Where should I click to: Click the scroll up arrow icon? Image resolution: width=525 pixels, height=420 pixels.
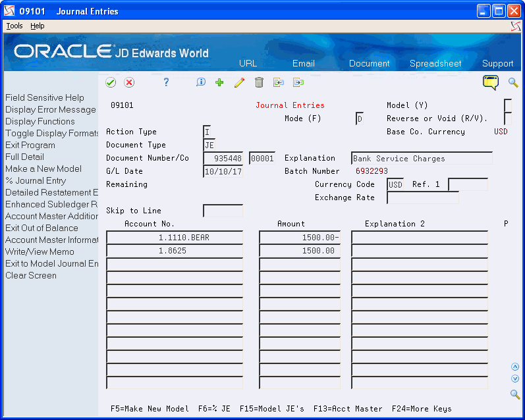coord(515,367)
